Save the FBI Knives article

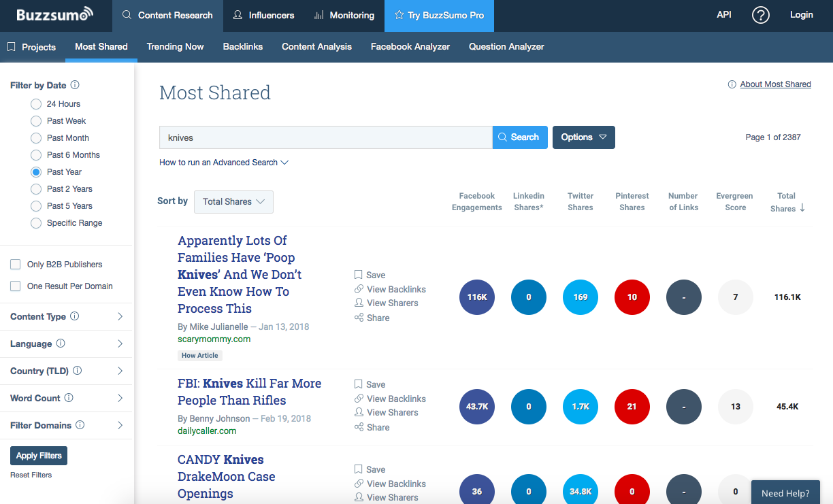(370, 384)
